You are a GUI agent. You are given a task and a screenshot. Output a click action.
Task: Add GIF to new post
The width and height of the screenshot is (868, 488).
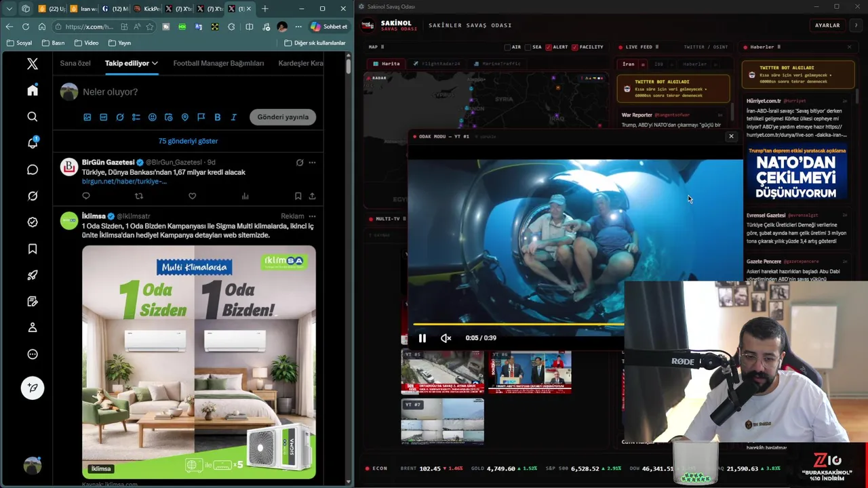pyautogui.click(x=104, y=117)
